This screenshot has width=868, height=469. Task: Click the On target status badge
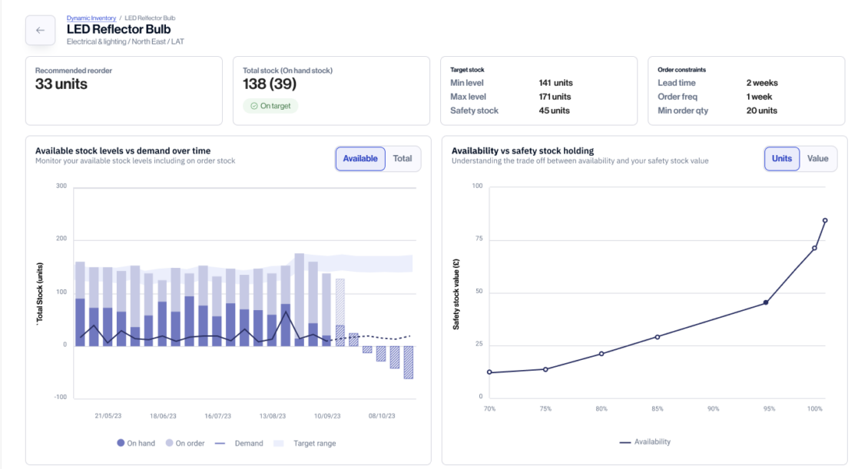(x=270, y=106)
